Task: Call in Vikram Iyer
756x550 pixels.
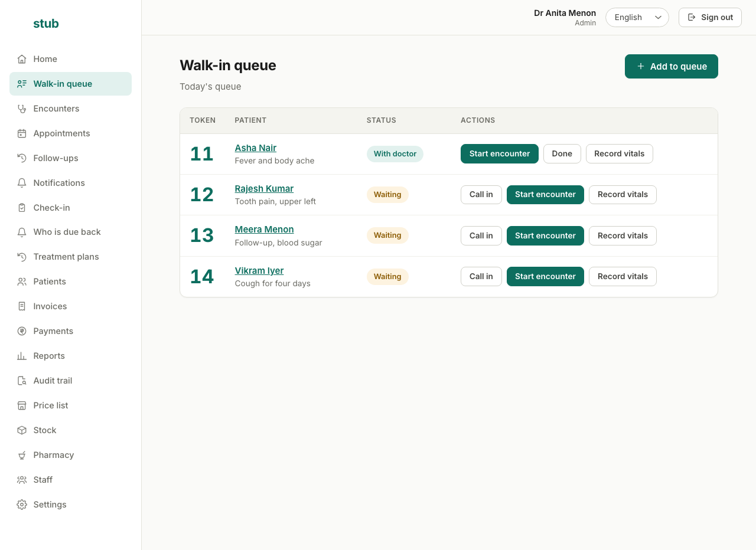Action: pyautogui.click(x=481, y=276)
